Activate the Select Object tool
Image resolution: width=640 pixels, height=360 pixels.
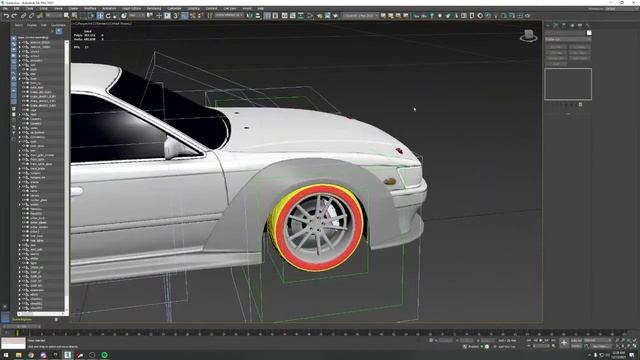tap(67, 16)
